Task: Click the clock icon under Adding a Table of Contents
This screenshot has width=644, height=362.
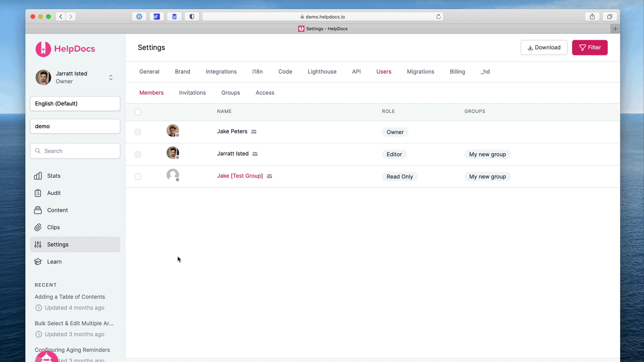Action: 38,308
